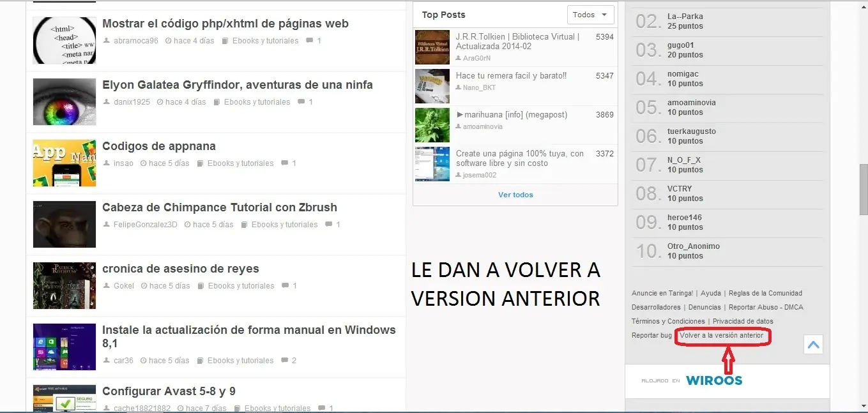
Task: Open user profile abramoca96
Action: click(x=135, y=41)
